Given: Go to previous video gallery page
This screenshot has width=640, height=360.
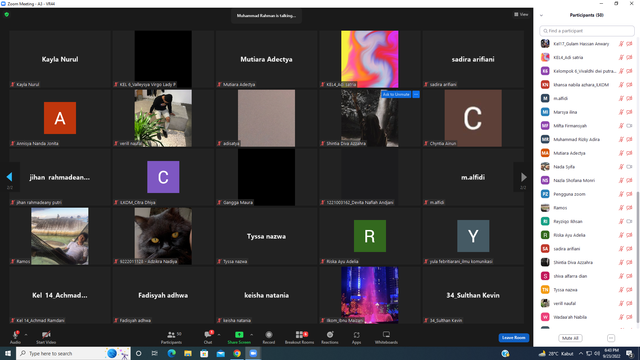Looking at the screenshot, I should pyautogui.click(x=9, y=177).
